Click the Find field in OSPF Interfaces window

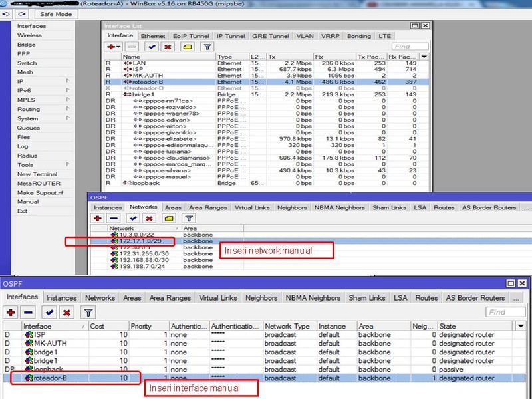[505, 312]
